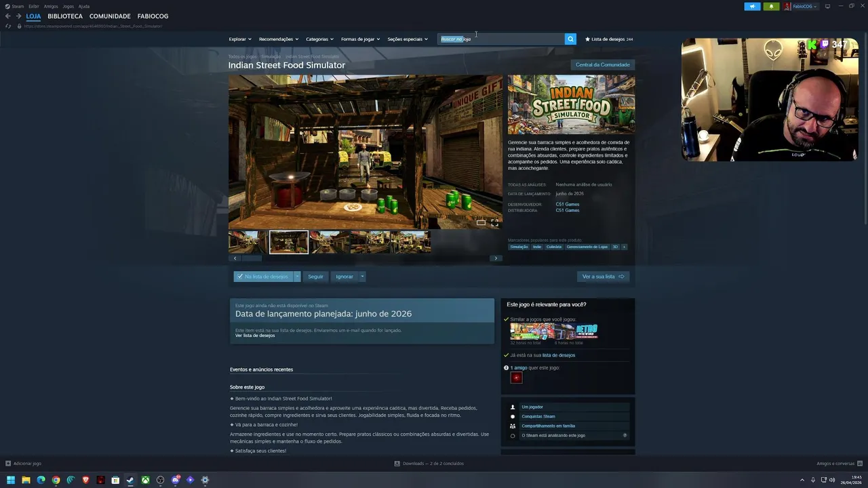Open Lista de desejos link
The image size is (868, 488).
pyautogui.click(x=609, y=39)
